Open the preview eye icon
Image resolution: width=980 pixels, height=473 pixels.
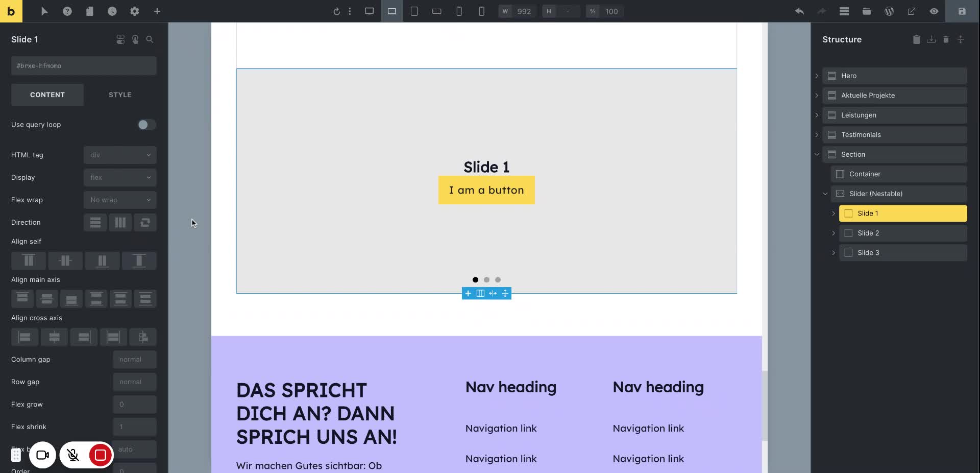[x=934, y=11]
